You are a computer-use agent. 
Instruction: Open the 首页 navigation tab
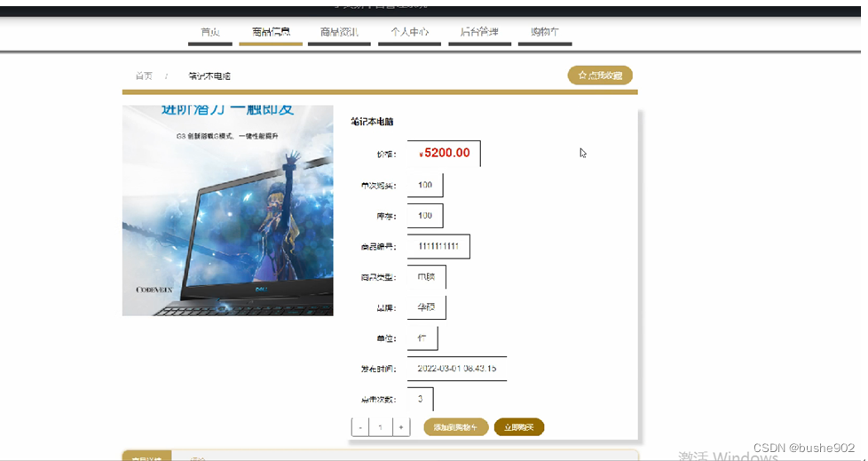click(x=210, y=33)
